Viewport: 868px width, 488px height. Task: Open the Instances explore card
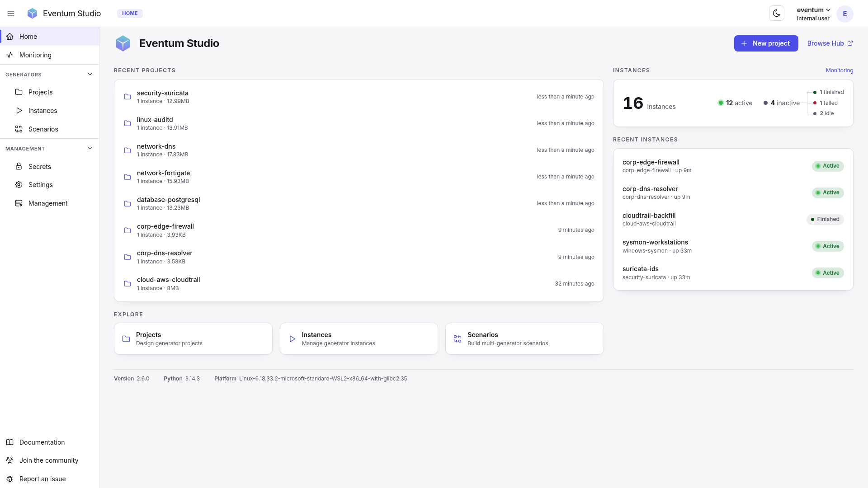(359, 339)
